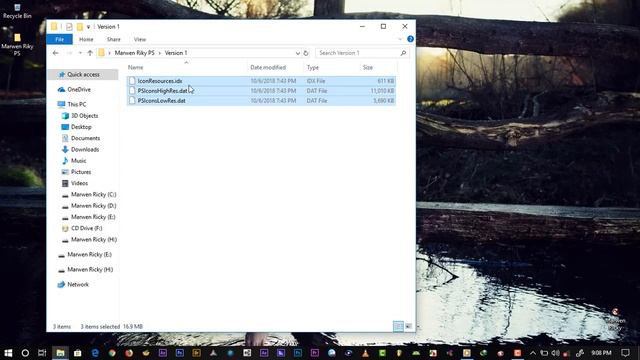Select the PSIconsHighRes.dat file
The height and width of the screenshot is (360, 640).
[x=261, y=91]
